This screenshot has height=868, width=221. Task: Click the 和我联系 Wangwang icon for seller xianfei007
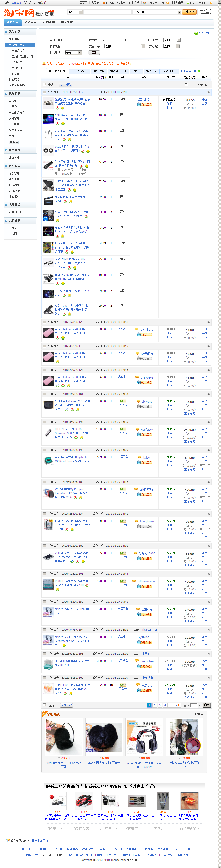click(x=144, y=435)
